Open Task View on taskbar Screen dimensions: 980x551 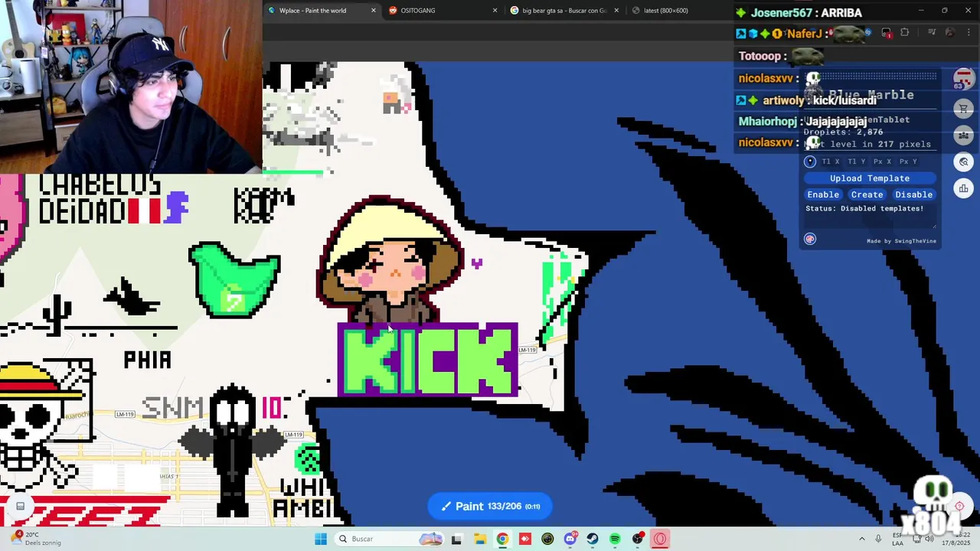pos(456,539)
